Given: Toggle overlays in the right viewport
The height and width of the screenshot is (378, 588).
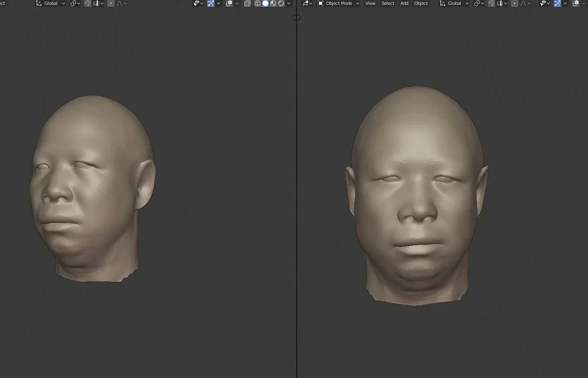Looking at the screenshot, I should 576,3.
